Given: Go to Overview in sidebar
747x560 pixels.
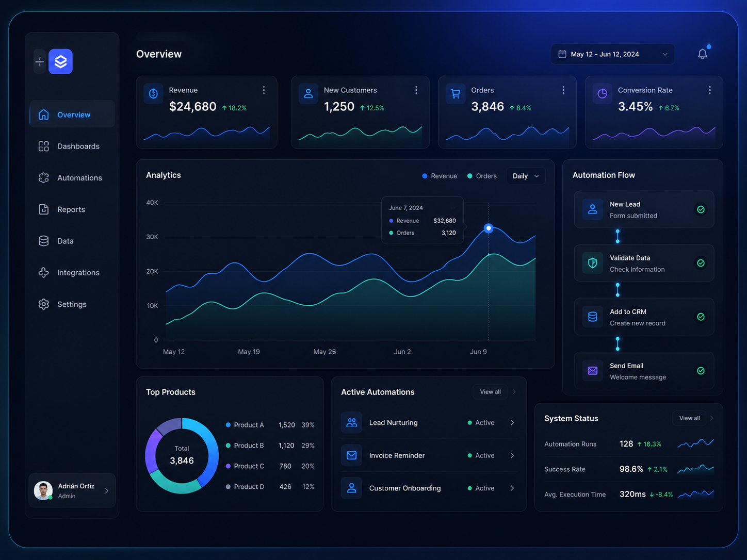Looking at the screenshot, I should [x=72, y=114].
